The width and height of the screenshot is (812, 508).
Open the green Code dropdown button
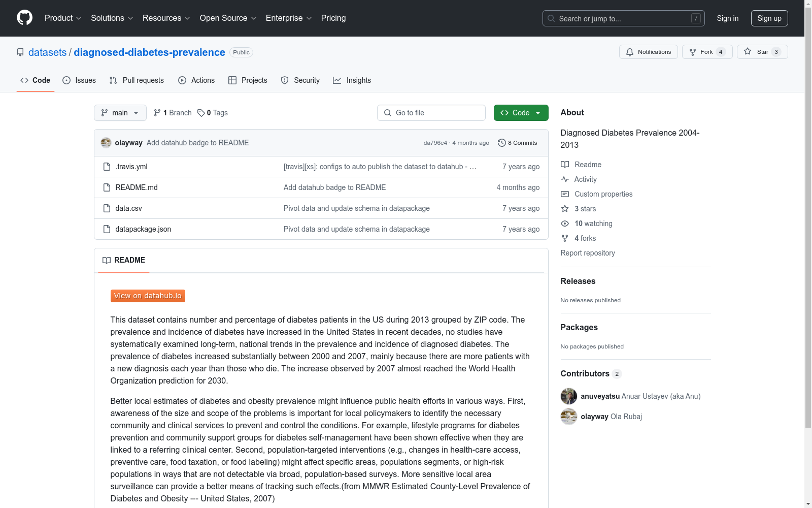pyautogui.click(x=521, y=113)
